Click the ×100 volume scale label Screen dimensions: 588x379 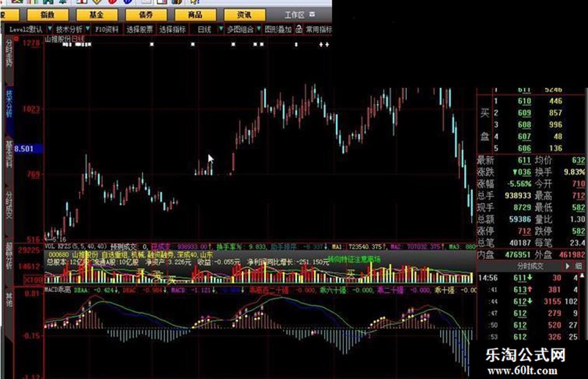coord(34,279)
